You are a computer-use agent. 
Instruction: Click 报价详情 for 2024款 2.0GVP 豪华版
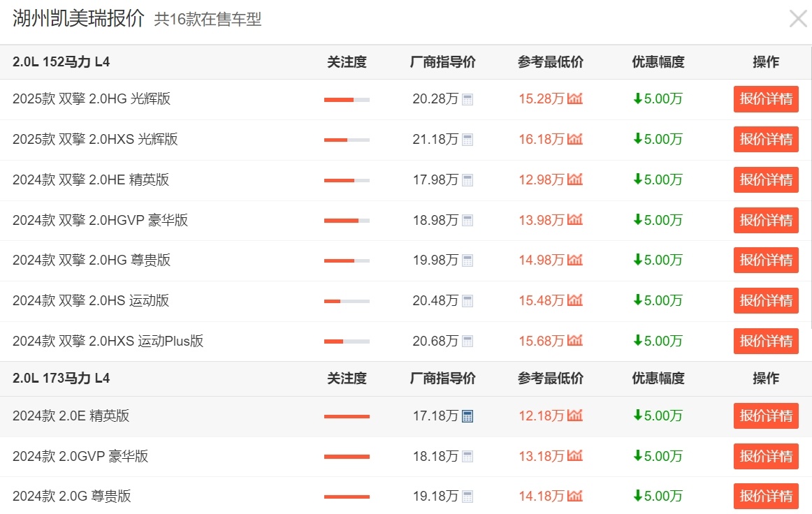pos(766,456)
